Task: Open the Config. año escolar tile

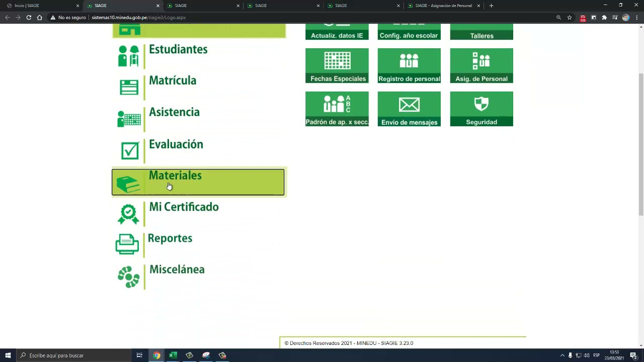Action: pos(409,32)
